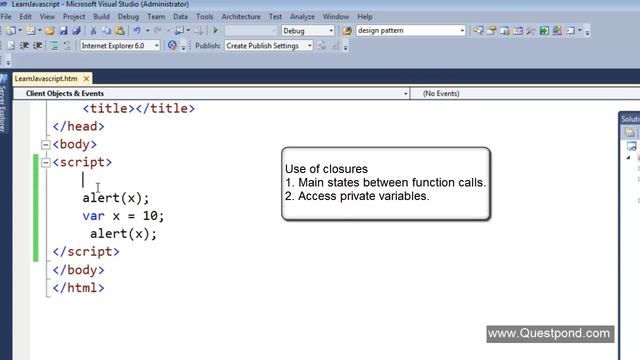The width and height of the screenshot is (640, 360).
Task: Open the Server Explorer side tab
Action: click(x=3, y=104)
